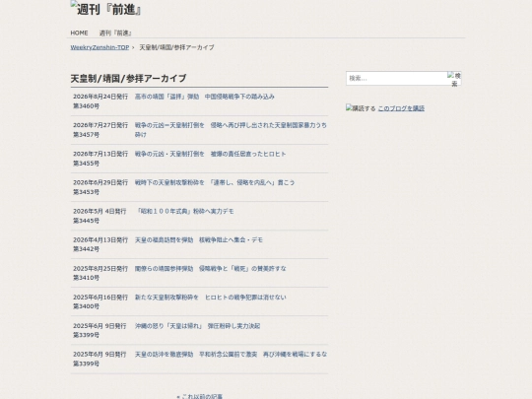Open the 週刊『前進』 navigation menu item
The height and width of the screenshot is (399, 532).
coord(115,33)
